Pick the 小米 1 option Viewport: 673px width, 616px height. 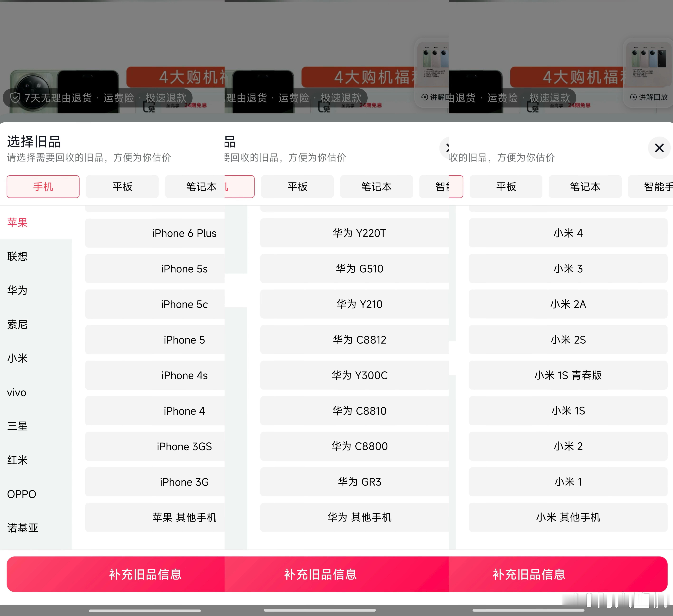[x=568, y=482]
